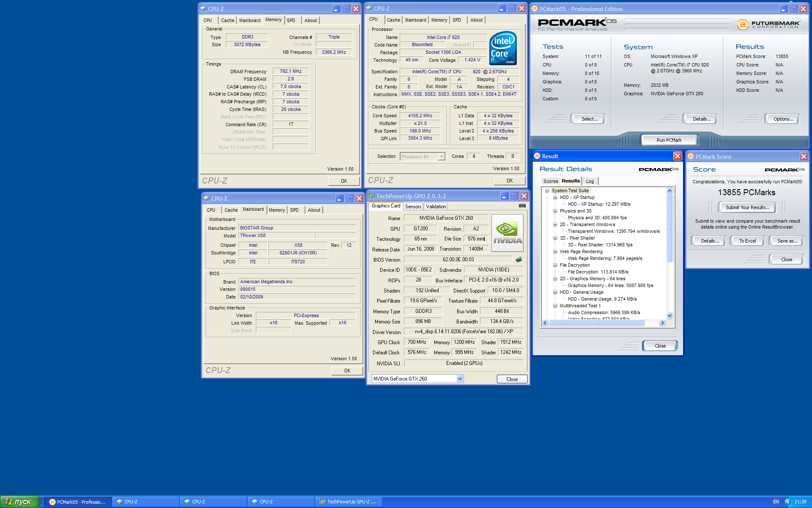This screenshot has height=508, width=812.
Task: Collapse the HDD - General Usage node
Action: 555,292
